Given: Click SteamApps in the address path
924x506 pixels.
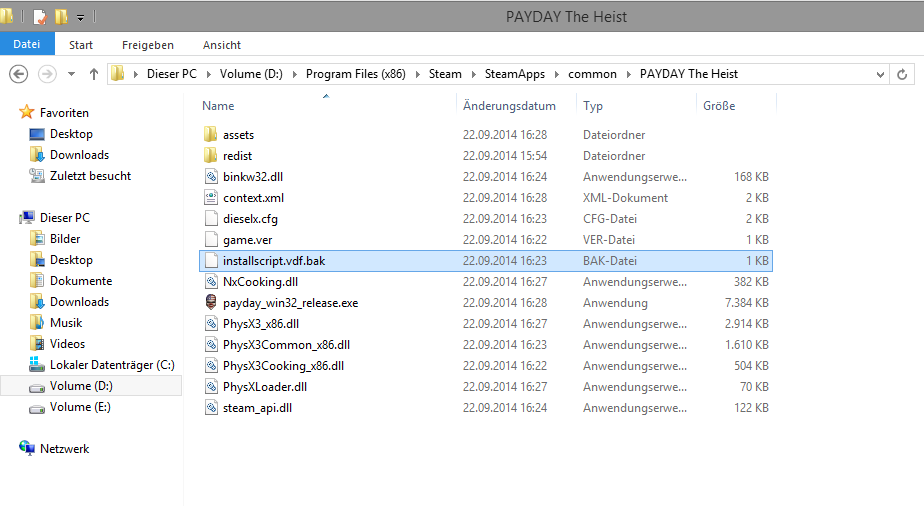Looking at the screenshot, I should click(514, 74).
